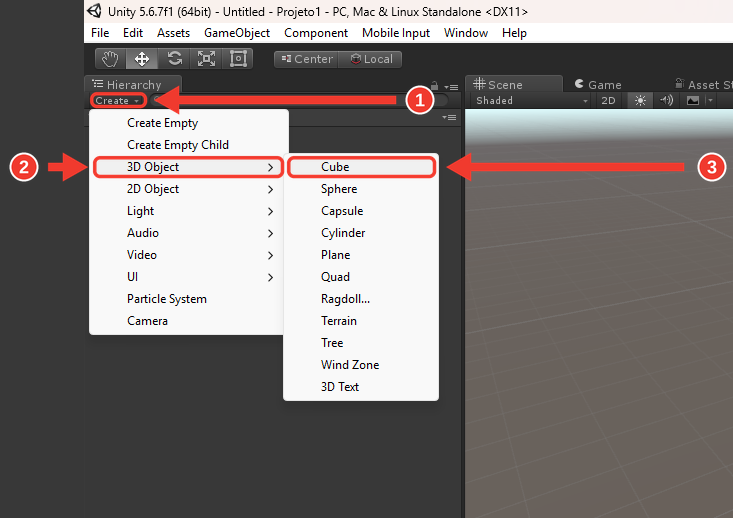733x518 pixels.
Task: Click the Unity logo in title bar
Action: (94, 11)
